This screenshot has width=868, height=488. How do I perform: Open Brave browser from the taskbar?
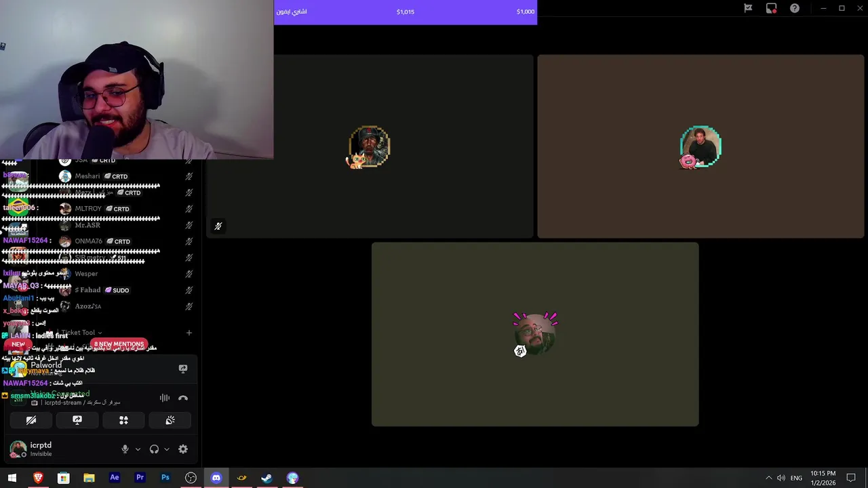38,478
